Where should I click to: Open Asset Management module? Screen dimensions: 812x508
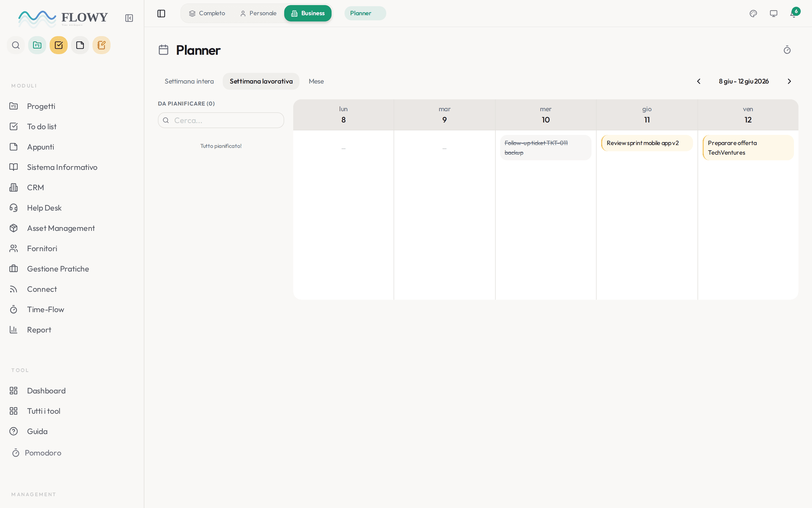[x=72, y=228]
